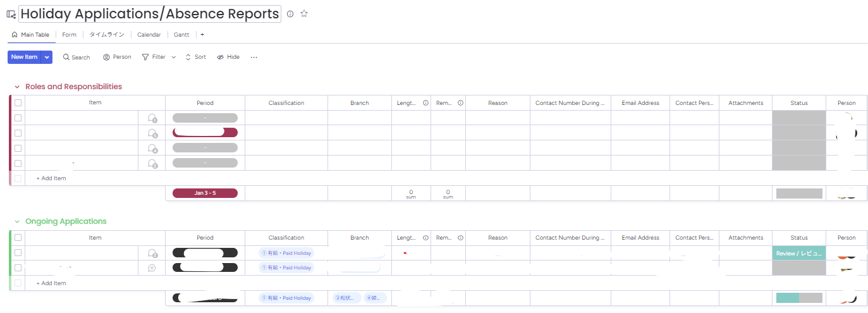Click Length column info icon in Roles group
This screenshot has width=868, height=313.
[x=425, y=103]
